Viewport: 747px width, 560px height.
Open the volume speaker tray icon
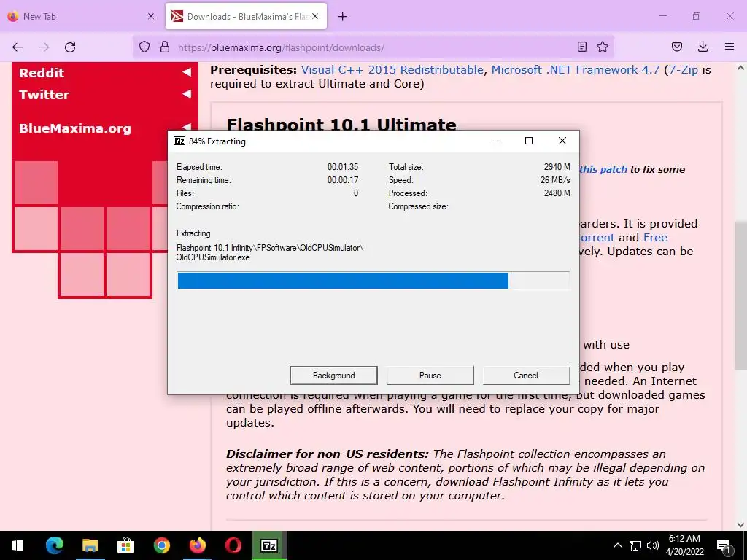(653, 545)
